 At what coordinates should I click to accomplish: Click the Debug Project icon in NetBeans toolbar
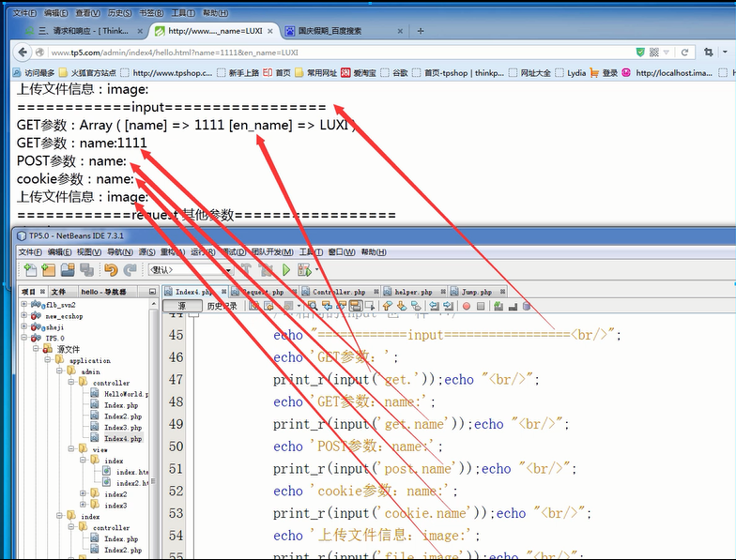coord(304,270)
